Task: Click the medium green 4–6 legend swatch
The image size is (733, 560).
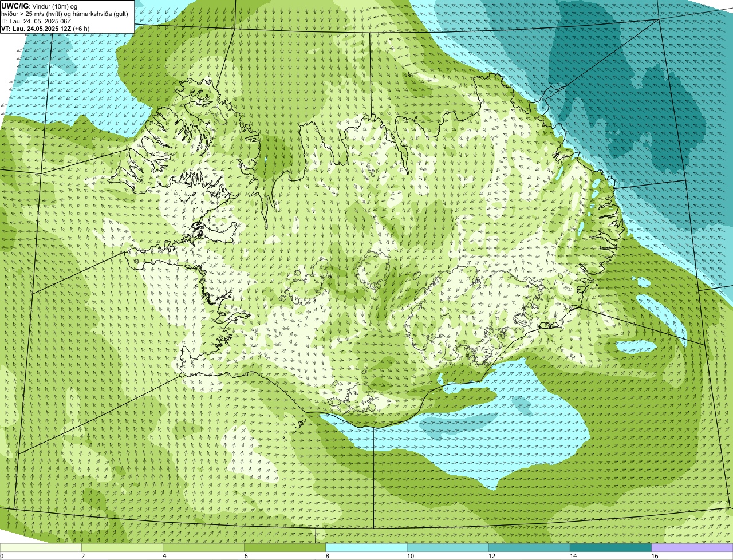Action: click(203, 547)
